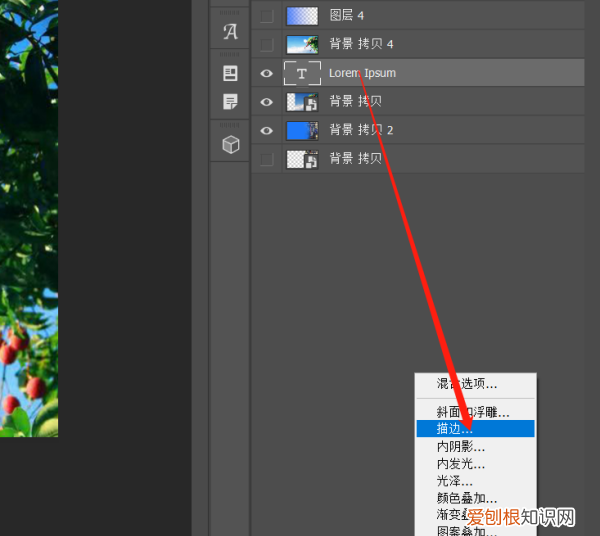Image resolution: width=600 pixels, height=536 pixels.
Task: Select the Lorem Ipsum layer name
Action: click(x=362, y=73)
